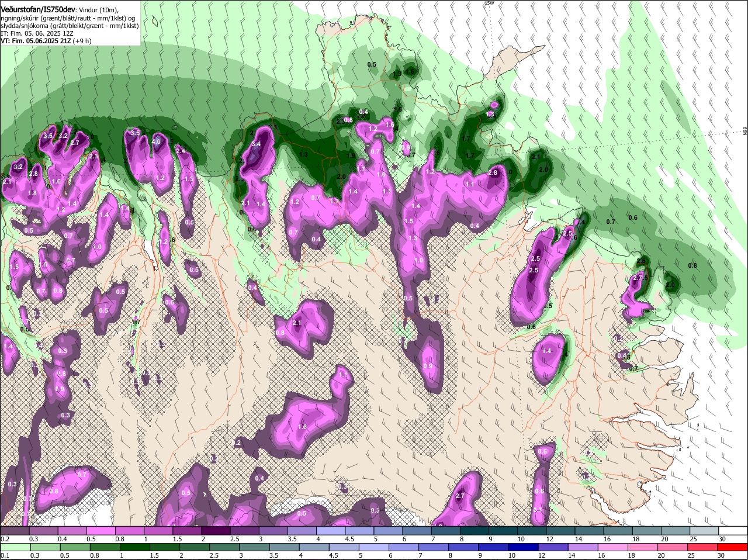Click the '3.4' precipitation value on the map

(255, 143)
